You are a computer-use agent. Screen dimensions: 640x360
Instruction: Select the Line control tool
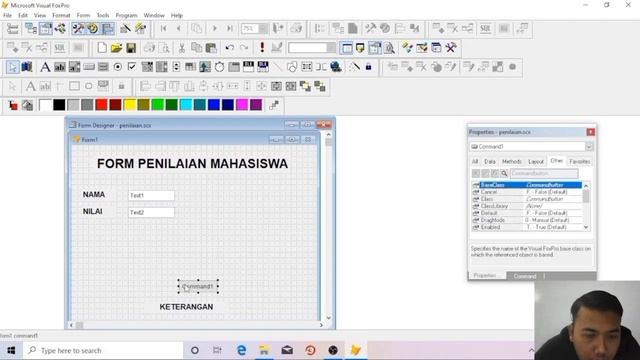point(278,67)
